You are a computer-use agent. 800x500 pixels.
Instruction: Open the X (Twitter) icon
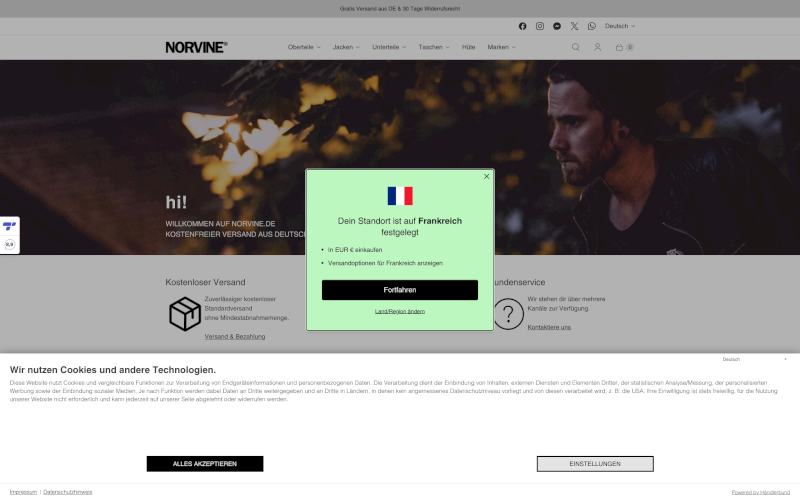click(x=574, y=26)
